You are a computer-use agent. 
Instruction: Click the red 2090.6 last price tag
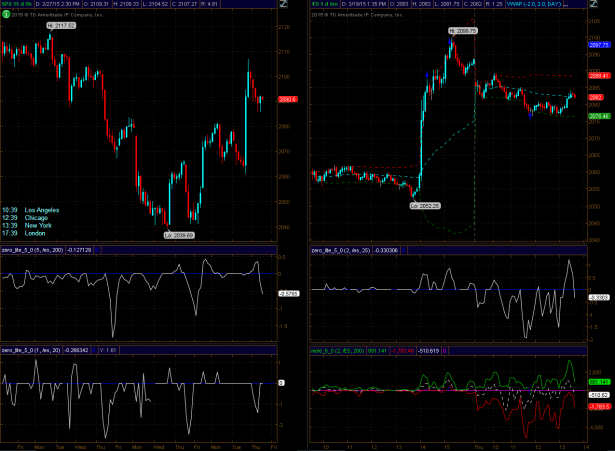(x=288, y=99)
